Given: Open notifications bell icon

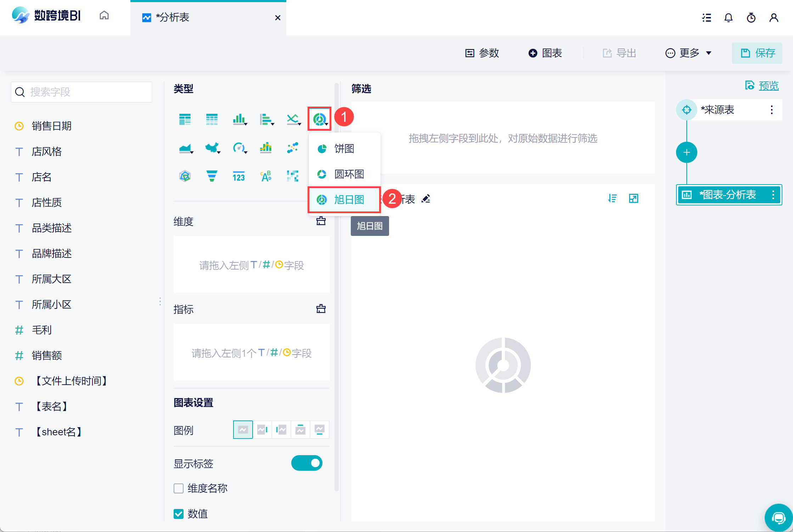Looking at the screenshot, I should tap(728, 18).
